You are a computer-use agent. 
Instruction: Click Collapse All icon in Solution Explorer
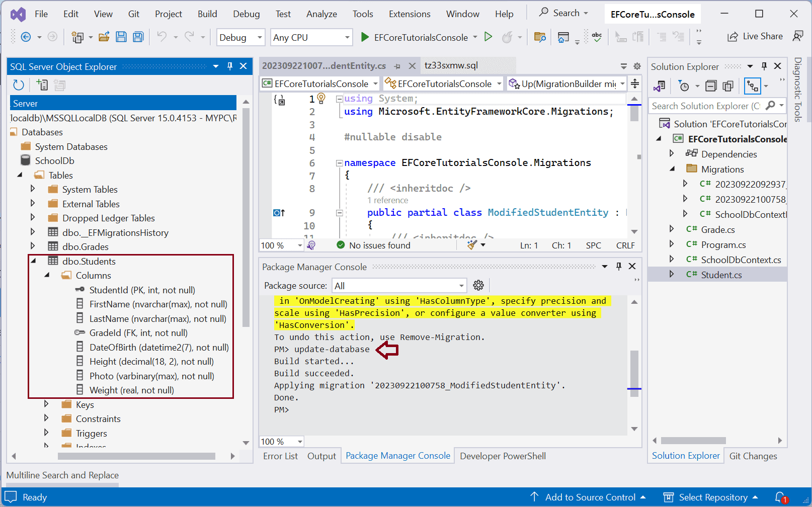tap(711, 86)
